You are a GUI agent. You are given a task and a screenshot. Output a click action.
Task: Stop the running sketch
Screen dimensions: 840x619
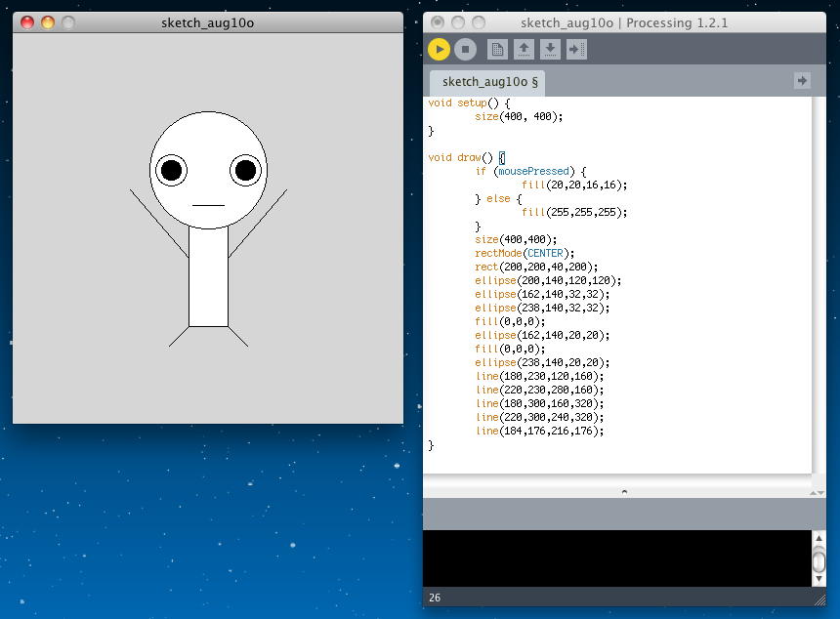coord(465,49)
